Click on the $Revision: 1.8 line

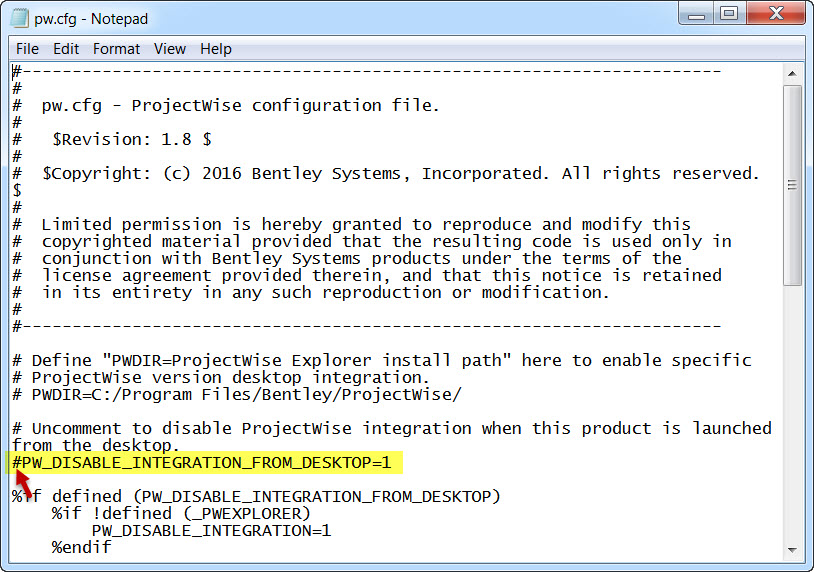pos(130,139)
